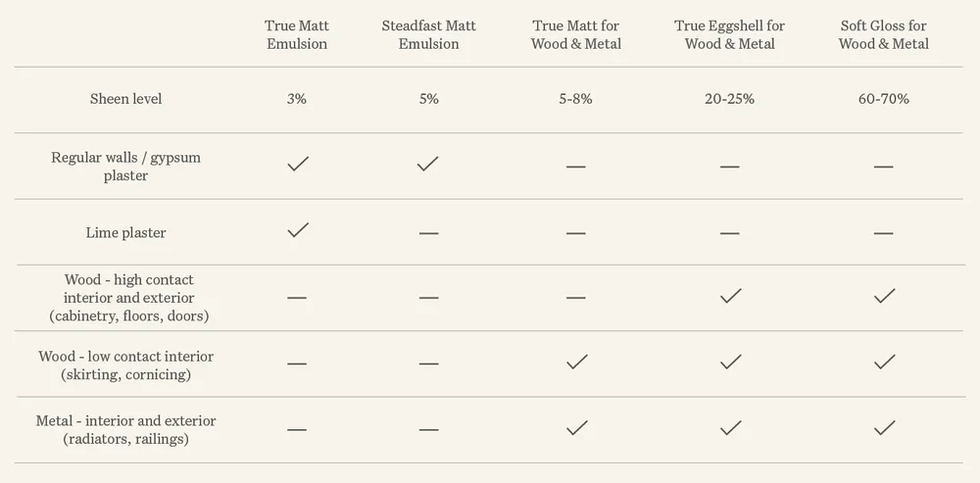Click the 20-25% sheen value

tap(729, 99)
